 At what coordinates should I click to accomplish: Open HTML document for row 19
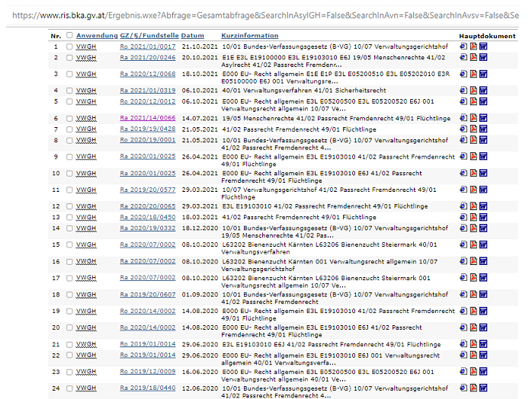point(463,311)
